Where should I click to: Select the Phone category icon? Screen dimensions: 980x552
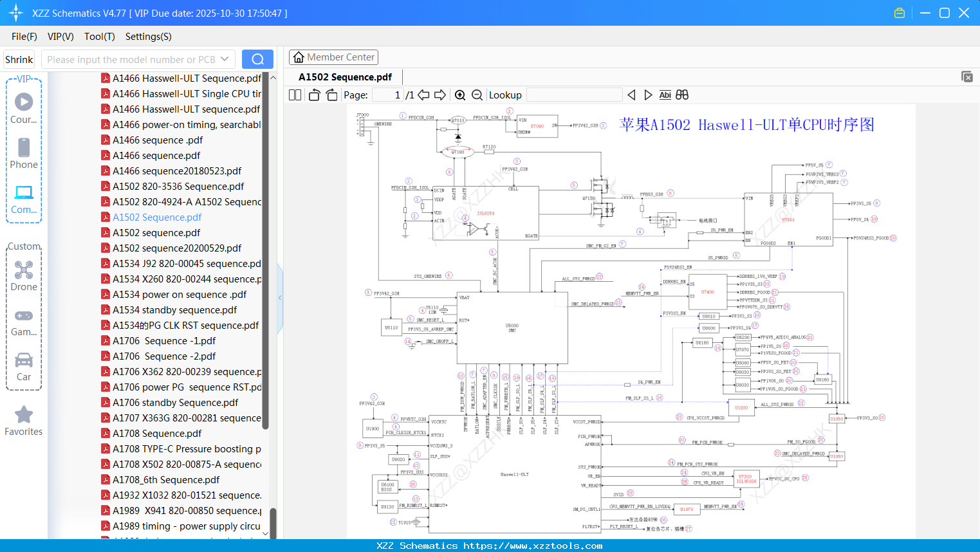coord(24,147)
